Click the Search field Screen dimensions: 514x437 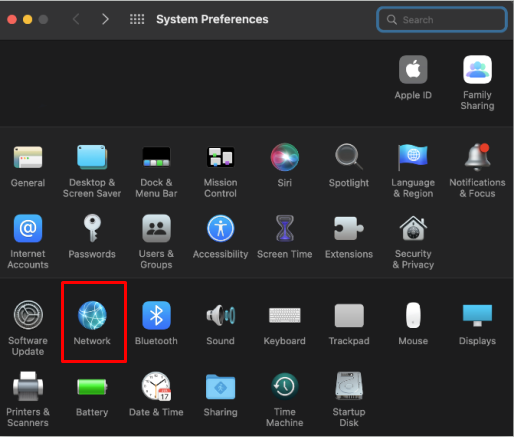pos(442,20)
